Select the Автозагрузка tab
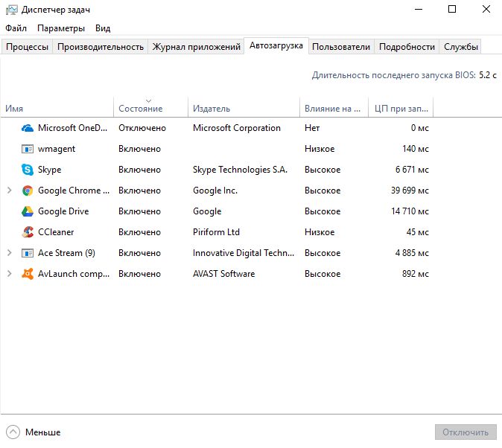This screenshot has width=502, height=448. coord(276,45)
